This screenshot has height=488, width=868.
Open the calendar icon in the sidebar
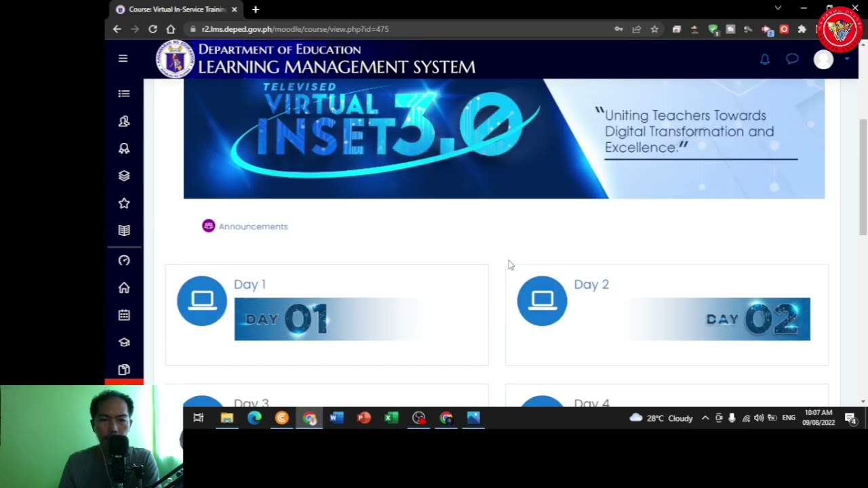tap(124, 315)
